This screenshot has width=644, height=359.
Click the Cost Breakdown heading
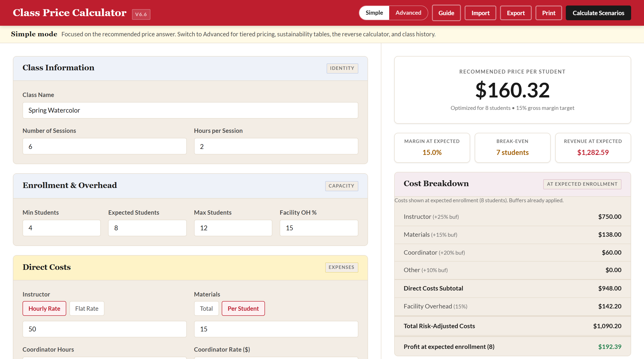click(x=436, y=184)
